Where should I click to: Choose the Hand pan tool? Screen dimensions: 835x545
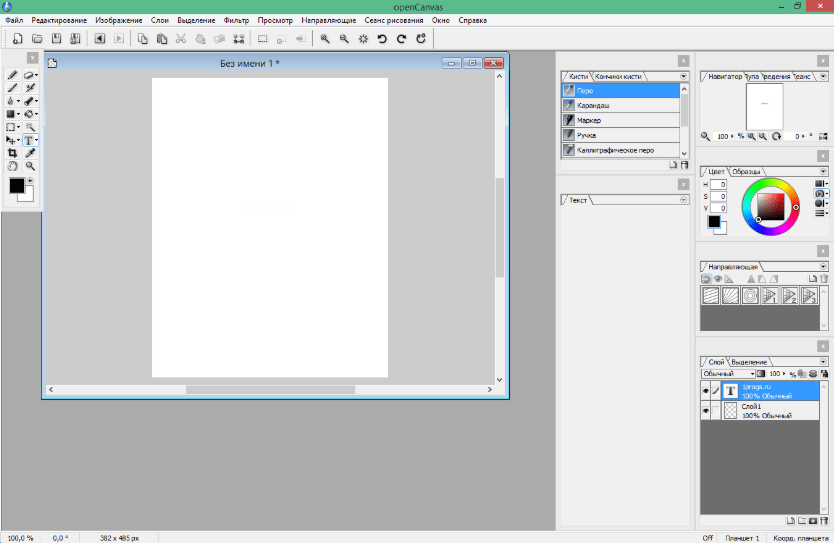pyautogui.click(x=12, y=167)
